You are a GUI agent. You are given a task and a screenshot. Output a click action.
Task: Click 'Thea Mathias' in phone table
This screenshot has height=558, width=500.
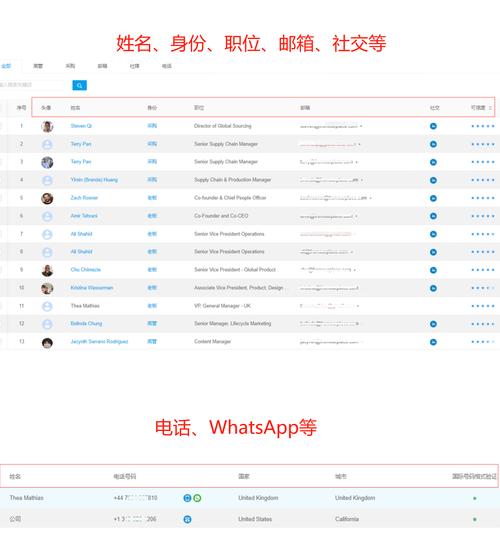[x=27, y=498]
